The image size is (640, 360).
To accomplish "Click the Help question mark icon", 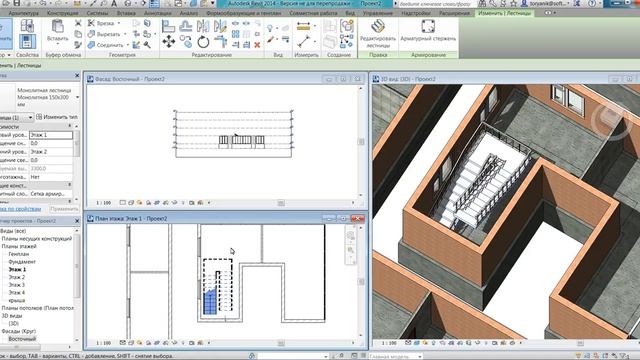I will (x=591, y=4).
